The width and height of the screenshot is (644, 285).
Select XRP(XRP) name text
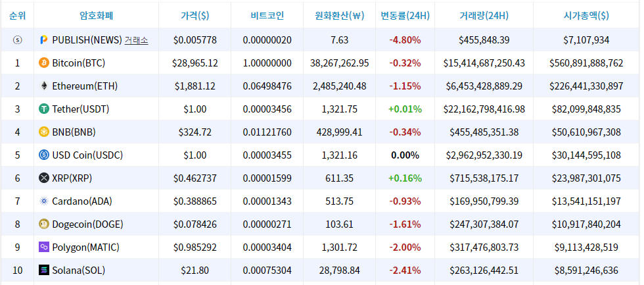point(72,178)
